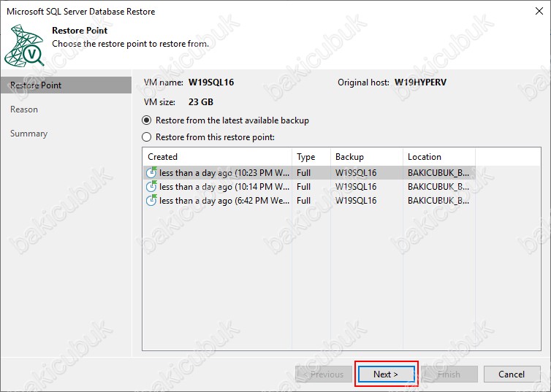Sort by the Location column header
The width and height of the screenshot is (551, 392).
point(439,157)
